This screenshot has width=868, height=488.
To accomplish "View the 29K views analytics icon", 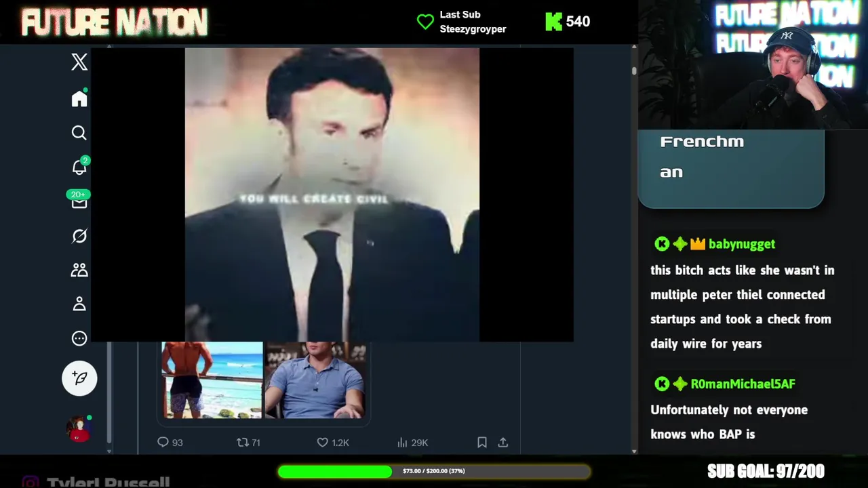I will coord(402,442).
